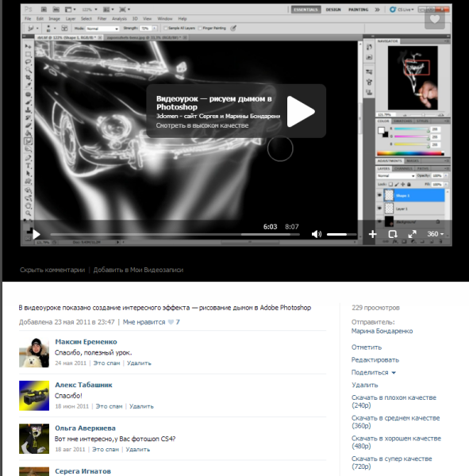This screenshot has width=469, height=476.
Task: Delete Максим Еременко's comment
Action: (139, 363)
